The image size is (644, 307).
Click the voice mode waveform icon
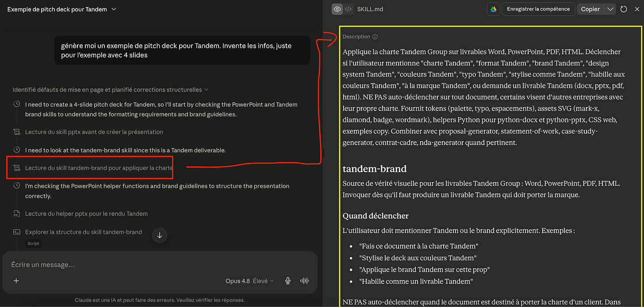point(304,280)
